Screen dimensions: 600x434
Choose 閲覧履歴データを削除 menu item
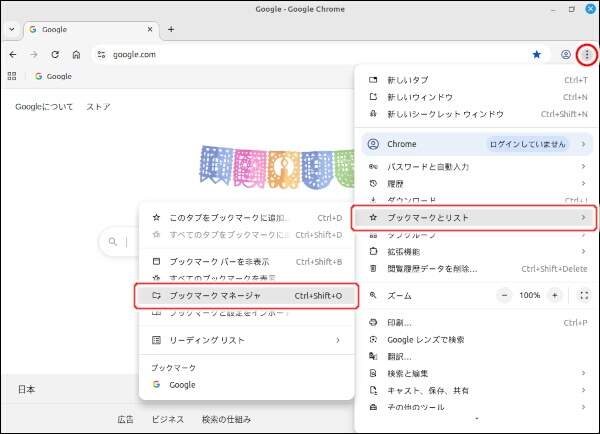[x=478, y=269]
